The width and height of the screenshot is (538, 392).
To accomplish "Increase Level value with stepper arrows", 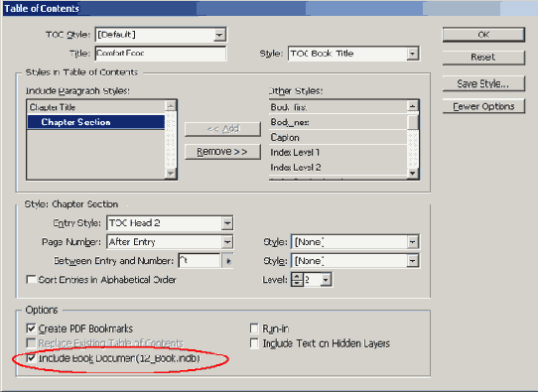I will [297, 276].
